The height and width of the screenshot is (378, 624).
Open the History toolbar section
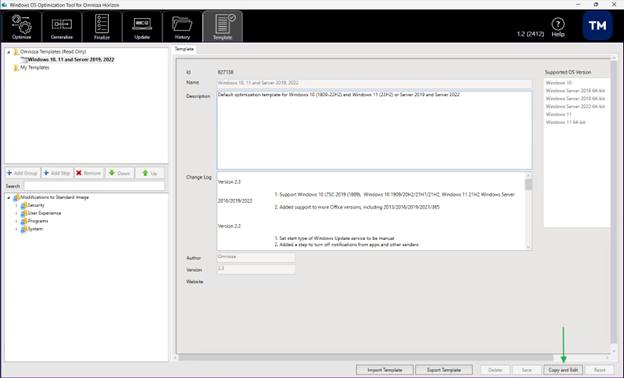pyautogui.click(x=182, y=26)
